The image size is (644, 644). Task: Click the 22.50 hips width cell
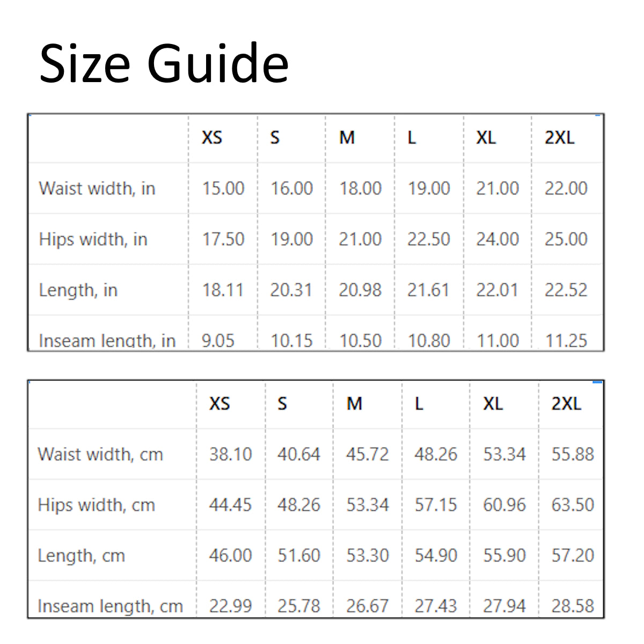[428, 239]
